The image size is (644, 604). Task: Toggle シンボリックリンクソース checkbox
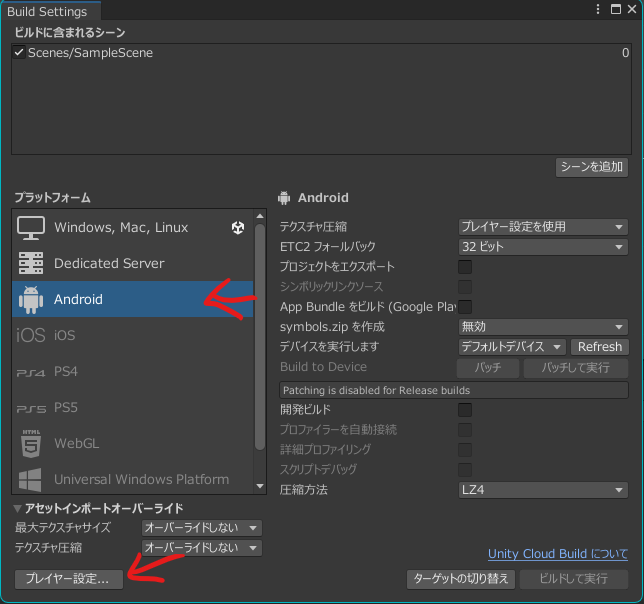465,287
